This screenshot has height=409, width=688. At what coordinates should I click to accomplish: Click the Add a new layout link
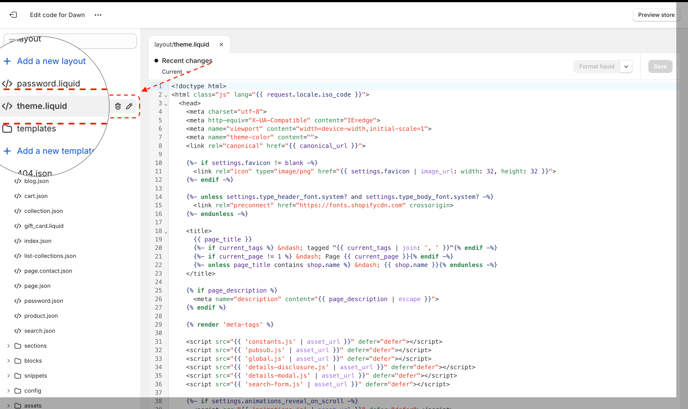[51, 61]
